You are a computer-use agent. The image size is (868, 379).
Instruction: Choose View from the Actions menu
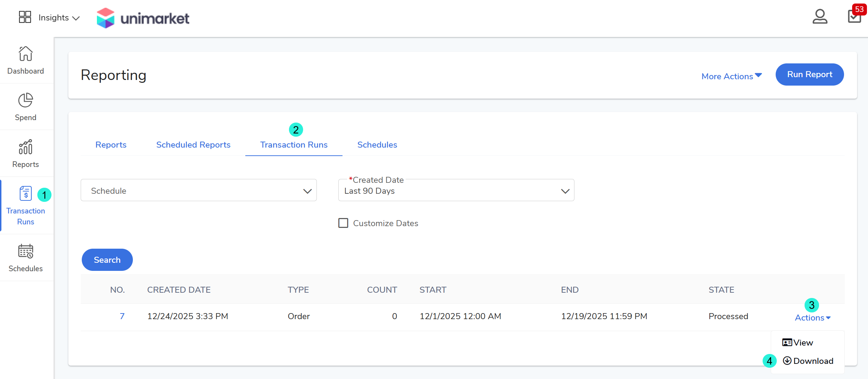[798, 343]
